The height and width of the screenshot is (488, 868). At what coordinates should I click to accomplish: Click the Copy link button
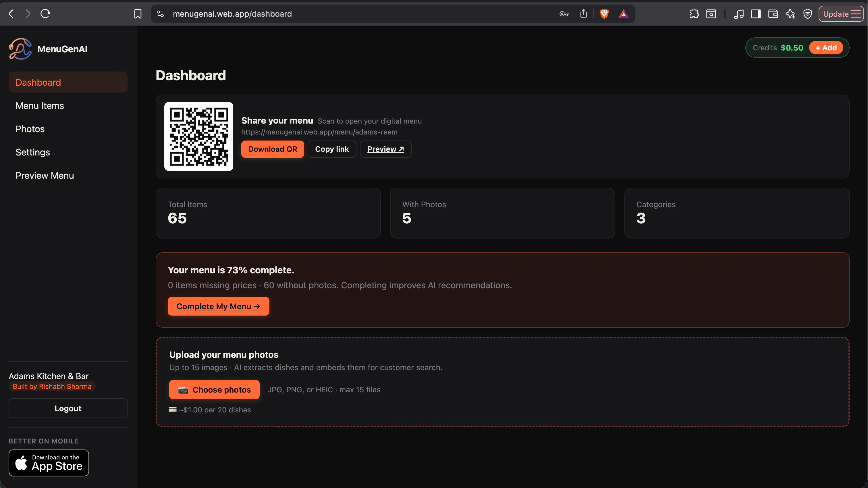click(332, 149)
